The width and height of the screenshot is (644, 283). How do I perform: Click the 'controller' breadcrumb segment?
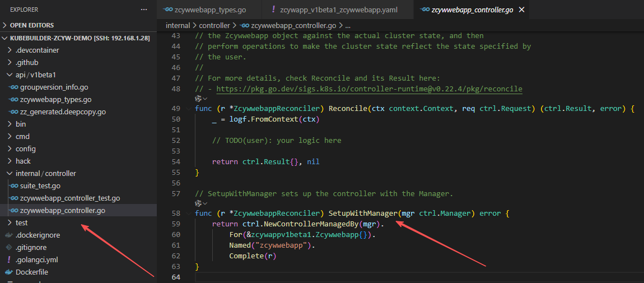215,25
